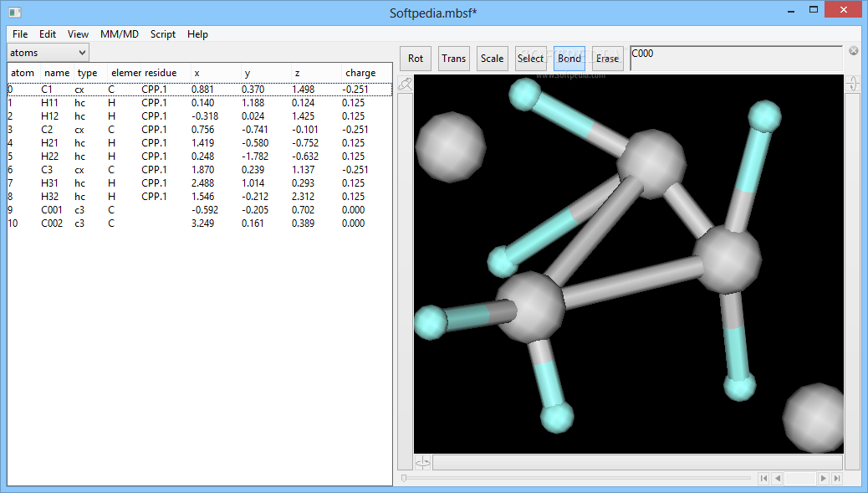
Task: Select the C001 atom row
Action: 199,210
